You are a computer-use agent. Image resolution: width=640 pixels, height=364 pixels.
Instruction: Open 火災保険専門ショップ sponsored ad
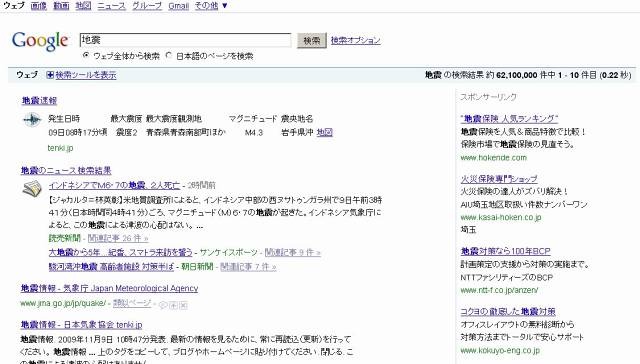click(x=499, y=179)
